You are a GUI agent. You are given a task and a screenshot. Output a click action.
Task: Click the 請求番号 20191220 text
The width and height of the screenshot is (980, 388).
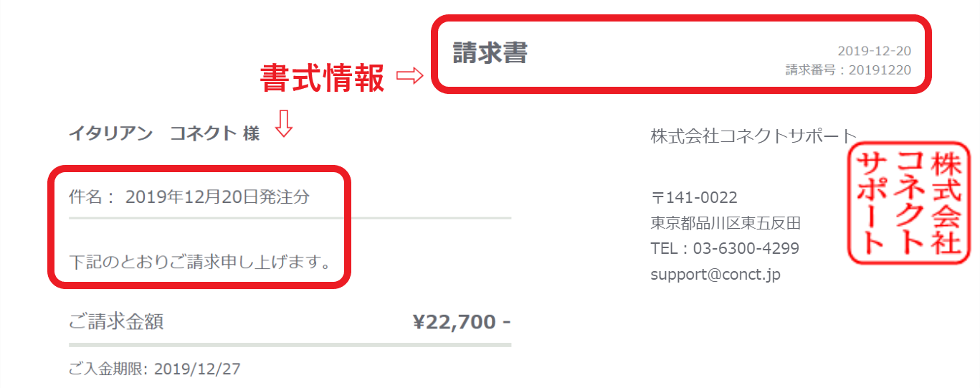pos(848,70)
